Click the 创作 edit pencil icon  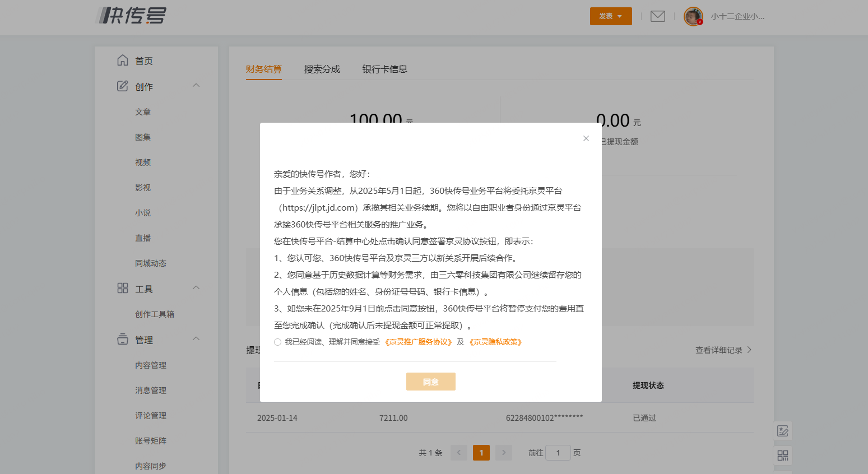click(x=123, y=86)
